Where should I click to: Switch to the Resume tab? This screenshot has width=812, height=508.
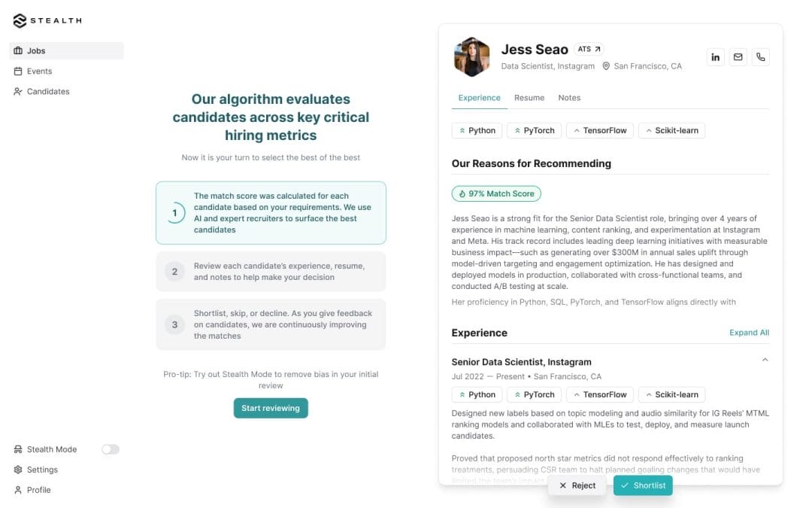529,97
